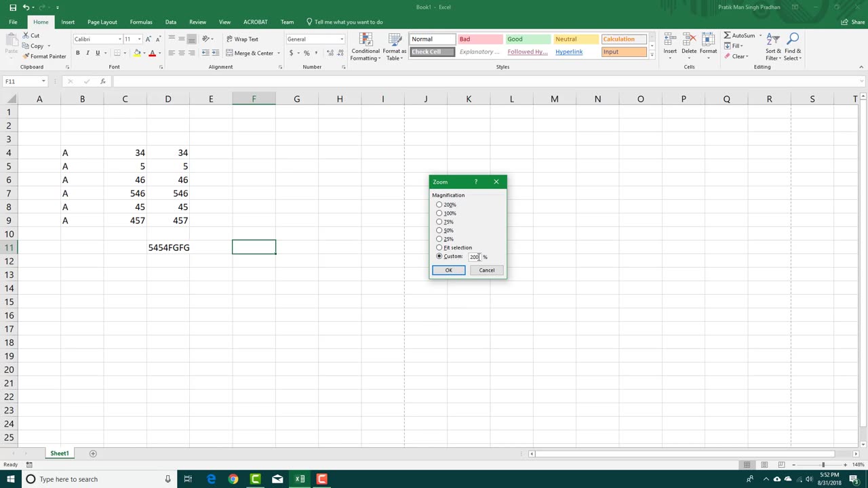Click Increase Decimal icon
868x488 pixels.
click(329, 53)
